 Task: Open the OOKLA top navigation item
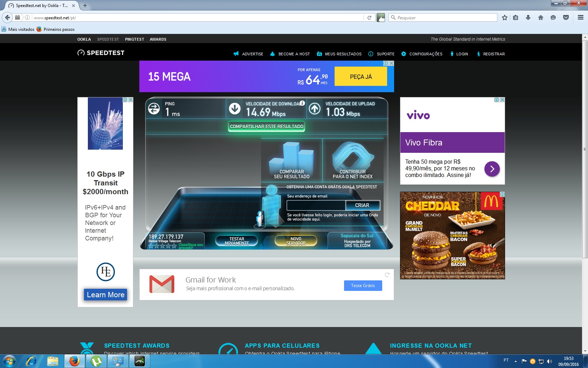click(x=84, y=39)
